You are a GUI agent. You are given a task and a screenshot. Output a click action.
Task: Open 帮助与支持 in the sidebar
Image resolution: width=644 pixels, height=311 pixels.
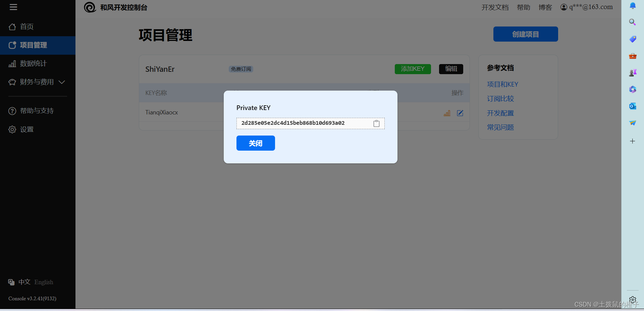[x=38, y=111]
